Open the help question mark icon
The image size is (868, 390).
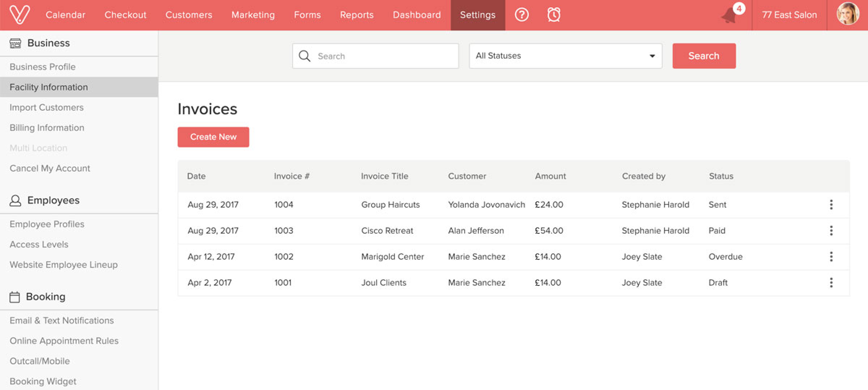[x=522, y=15]
